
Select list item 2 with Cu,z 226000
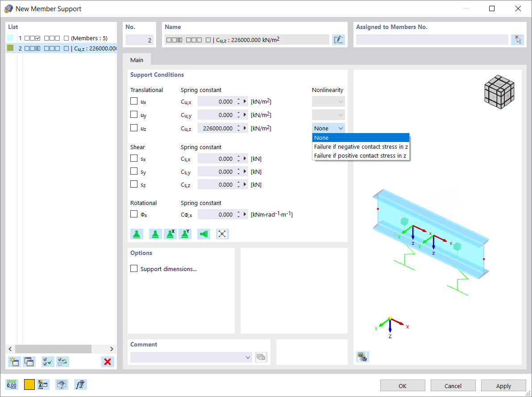click(61, 48)
